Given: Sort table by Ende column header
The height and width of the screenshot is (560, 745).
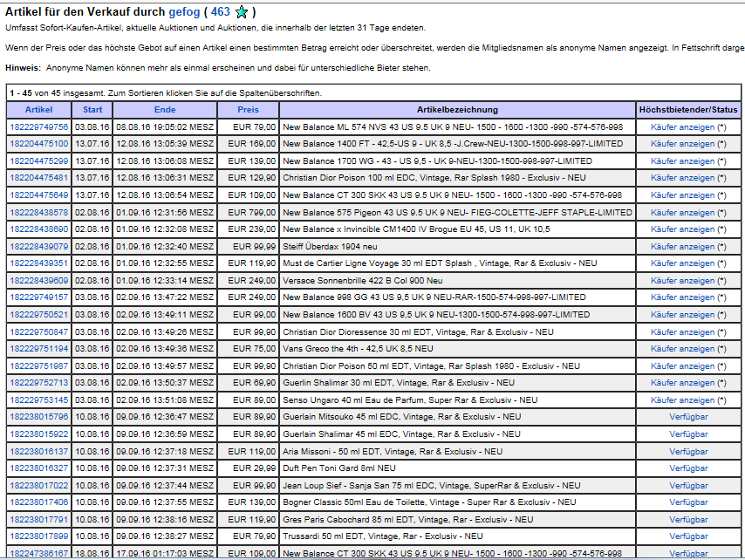Looking at the screenshot, I should 165,110.
